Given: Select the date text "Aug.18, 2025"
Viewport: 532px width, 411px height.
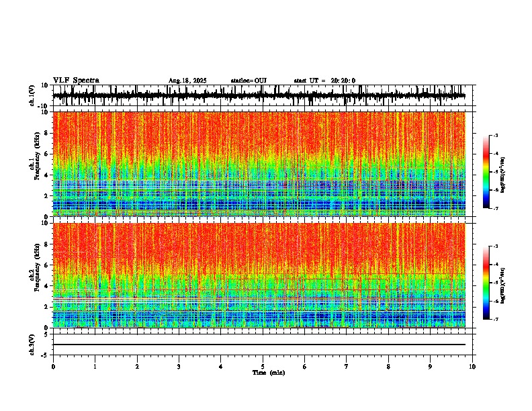Looking at the screenshot, I should coord(187,81).
